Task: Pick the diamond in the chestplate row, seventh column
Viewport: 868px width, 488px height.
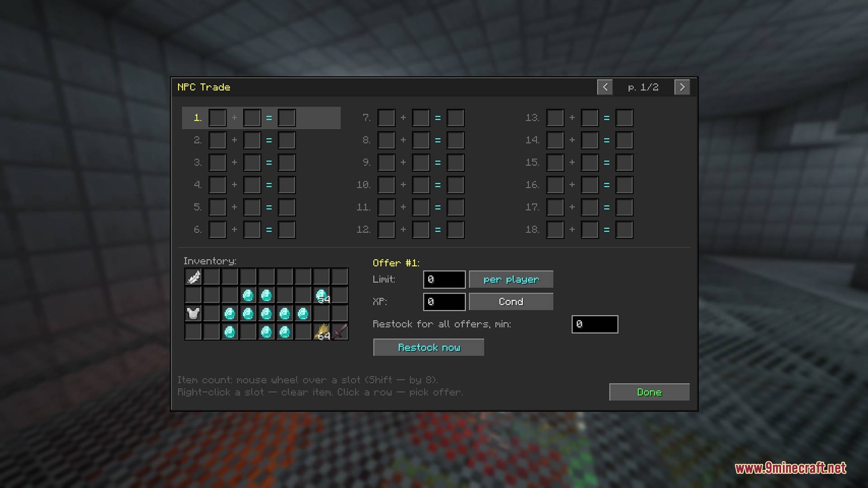Action: (303, 313)
